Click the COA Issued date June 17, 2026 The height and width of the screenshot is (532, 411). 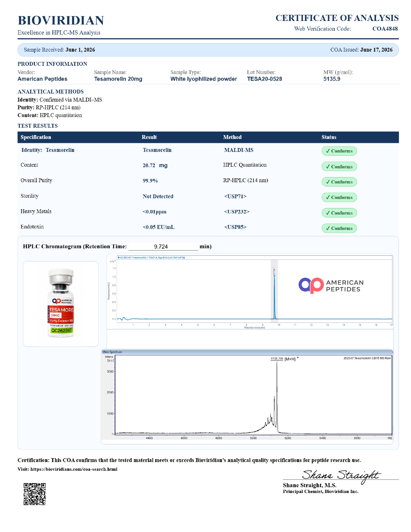(x=377, y=50)
